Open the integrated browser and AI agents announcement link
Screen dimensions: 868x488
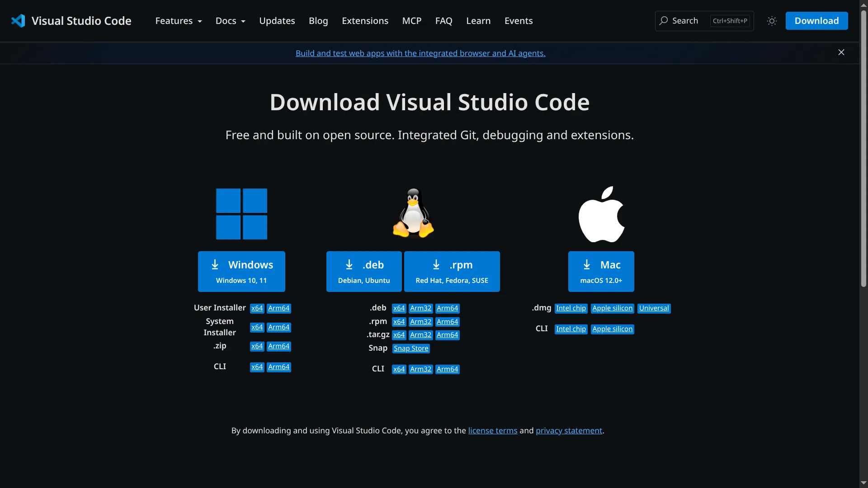click(420, 53)
